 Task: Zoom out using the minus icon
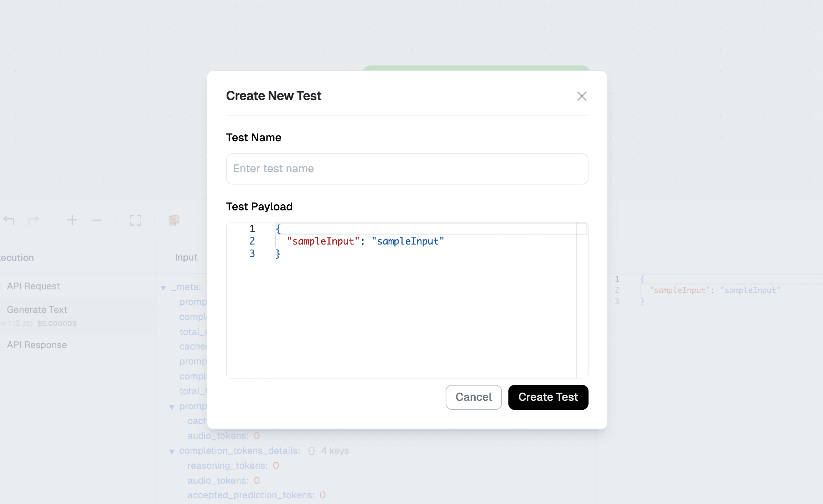coord(97,220)
